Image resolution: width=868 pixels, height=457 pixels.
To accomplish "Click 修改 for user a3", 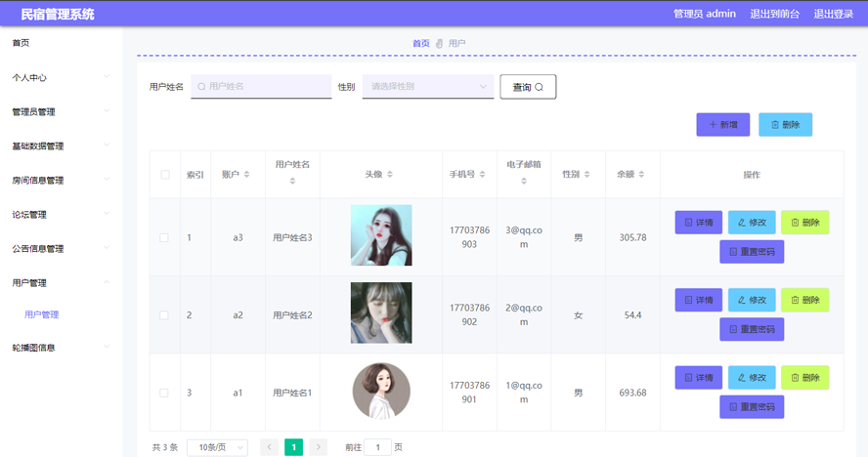I will (752, 223).
